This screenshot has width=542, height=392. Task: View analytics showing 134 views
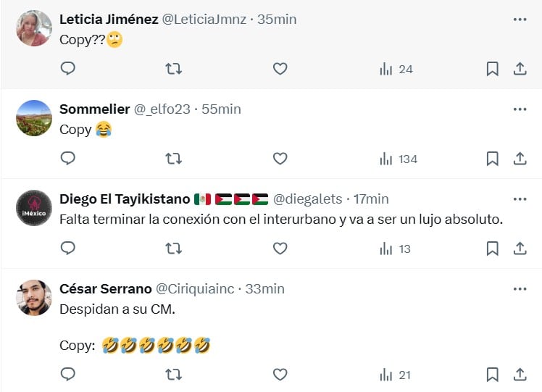[x=398, y=159]
